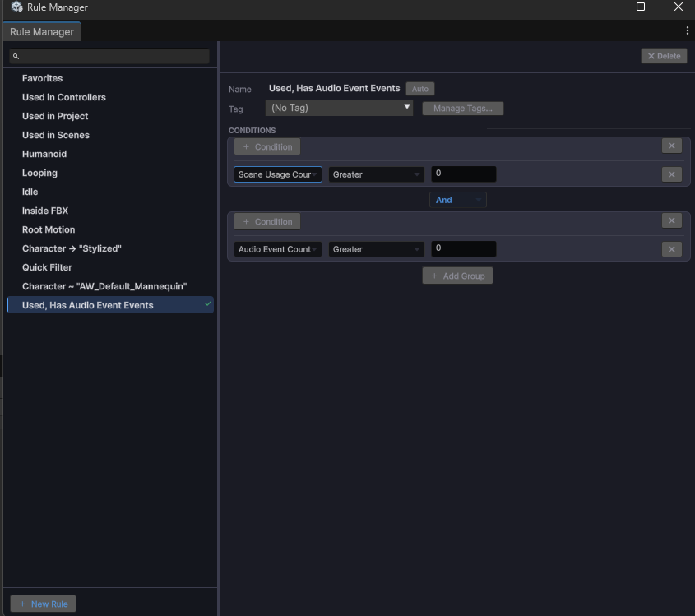
Task: Click the Rule Manager window title icon
Action: 16,7
